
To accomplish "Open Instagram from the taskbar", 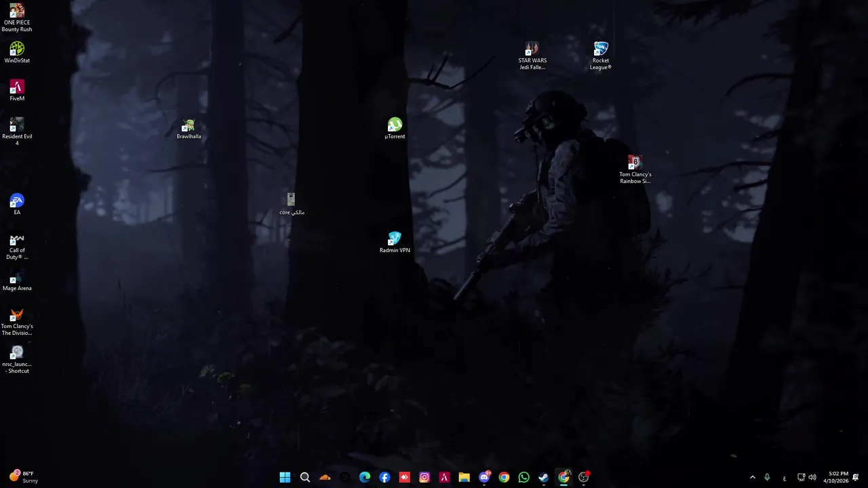I will (425, 477).
